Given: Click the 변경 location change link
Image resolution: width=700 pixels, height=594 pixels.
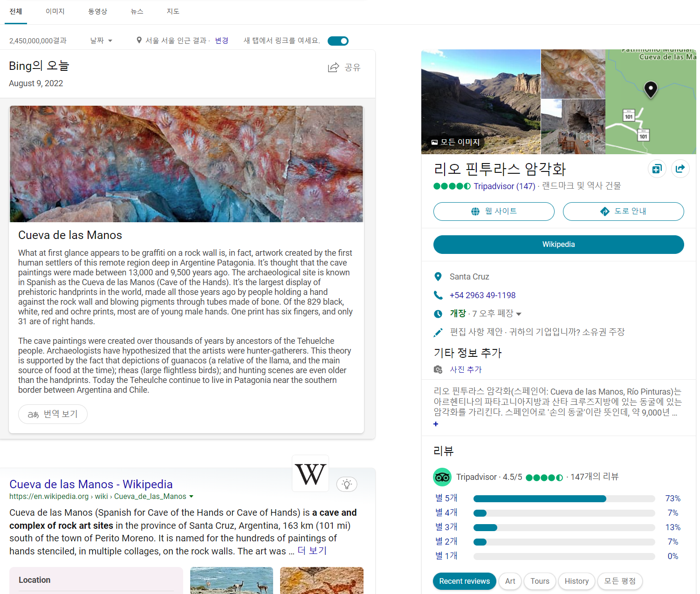Looking at the screenshot, I should point(221,41).
